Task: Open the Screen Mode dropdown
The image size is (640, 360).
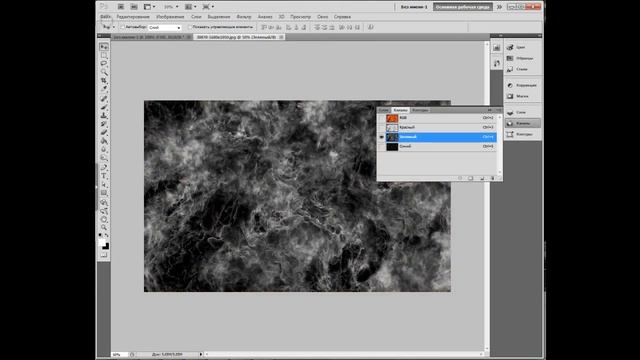Action: (x=208, y=7)
